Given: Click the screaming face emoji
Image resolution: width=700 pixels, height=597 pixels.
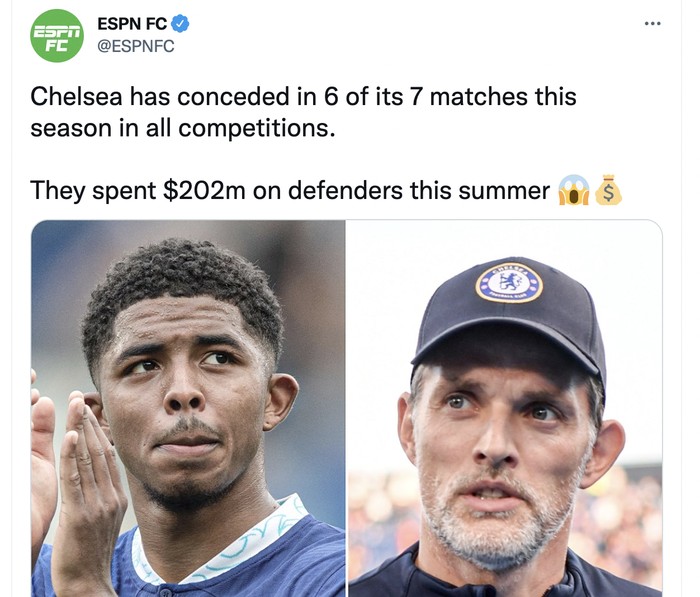Looking at the screenshot, I should [x=574, y=190].
